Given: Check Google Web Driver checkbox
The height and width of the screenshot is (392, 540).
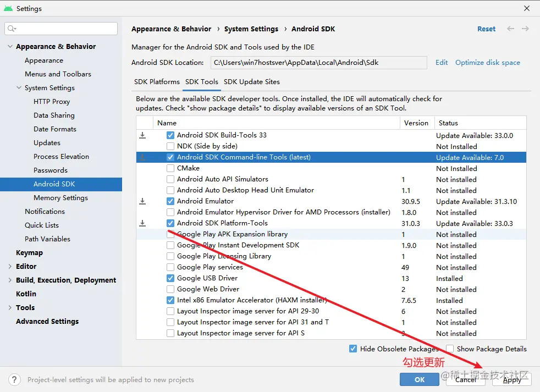Looking at the screenshot, I should (170, 289).
